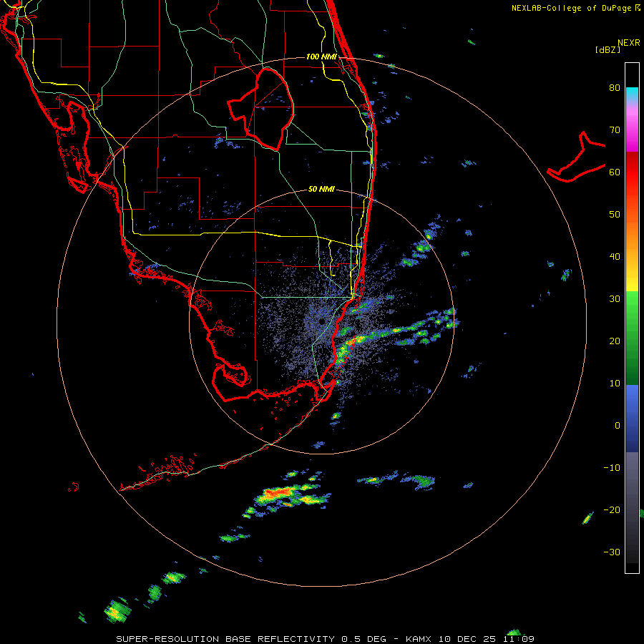Click the 60 value on the dBZ scale
The image size is (644, 644).
pyautogui.click(x=615, y=172)
